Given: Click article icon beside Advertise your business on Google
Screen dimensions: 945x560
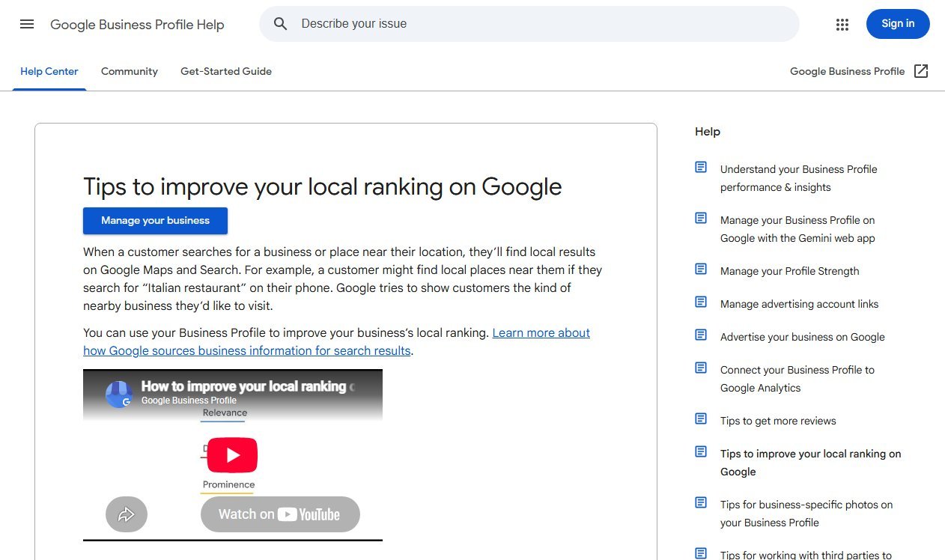Looking at the screenshot, I should point(701,335).
